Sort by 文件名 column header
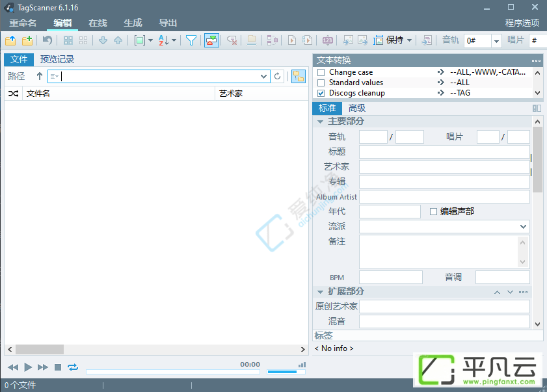Image resolution: width=547 pixels, height=392 pixels. coord(118,94)
